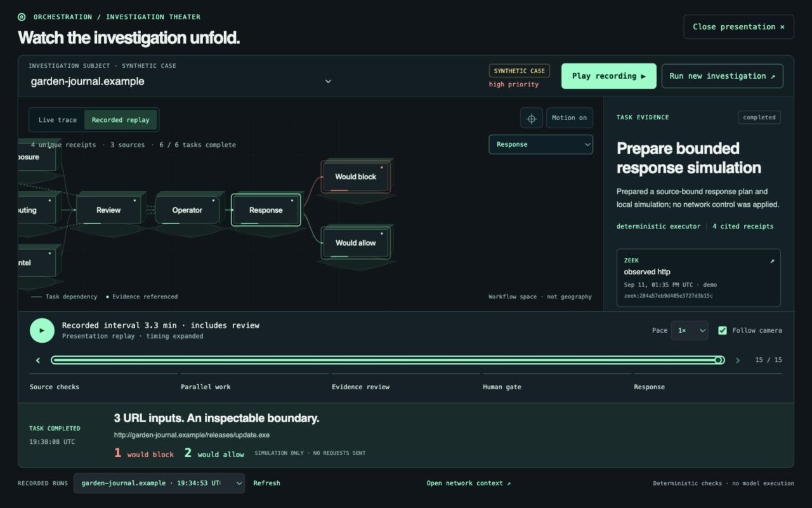Click the update.exe URL text
Screen dimensions: 812x508
click(x=192, y=435)
